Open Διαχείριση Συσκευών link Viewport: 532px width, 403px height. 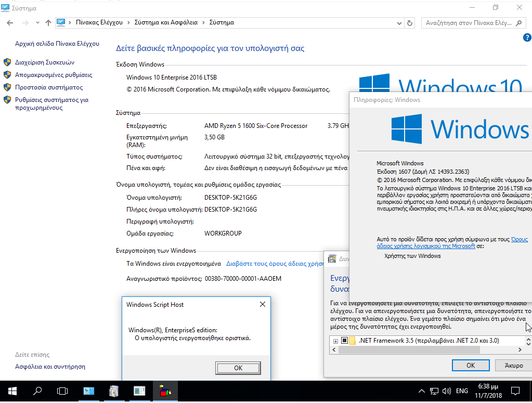[x=44, y=62]
